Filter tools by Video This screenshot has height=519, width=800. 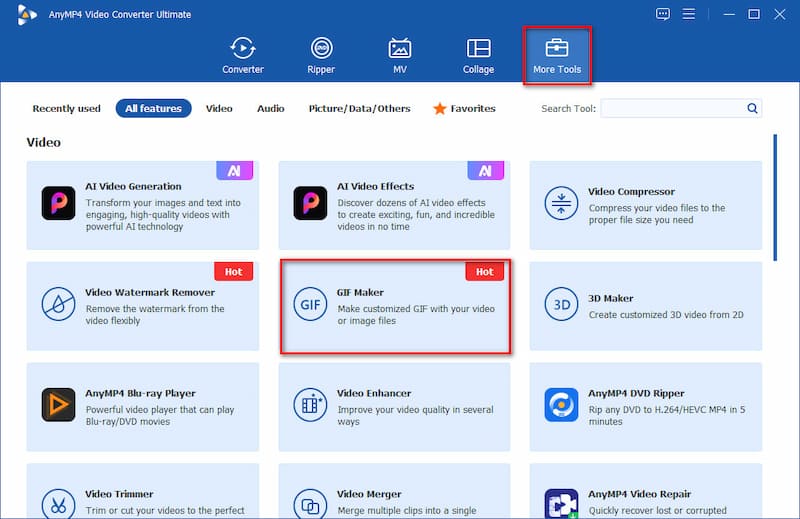tap(219, 108)
